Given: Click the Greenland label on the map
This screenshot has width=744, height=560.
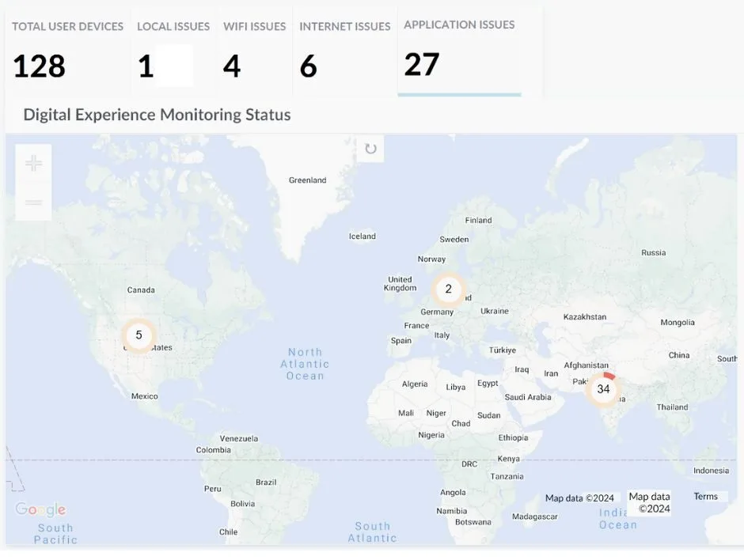Looking at the screenshot, I should (307, 180).
